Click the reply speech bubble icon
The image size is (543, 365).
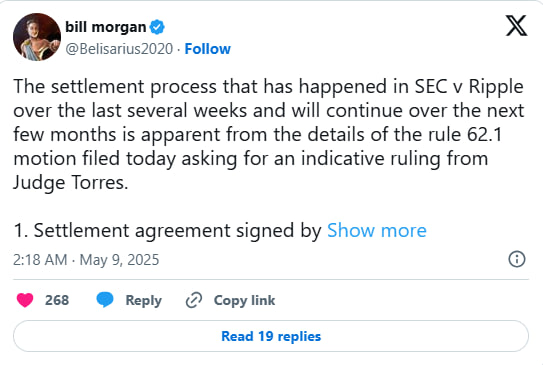tap(105, 300)
